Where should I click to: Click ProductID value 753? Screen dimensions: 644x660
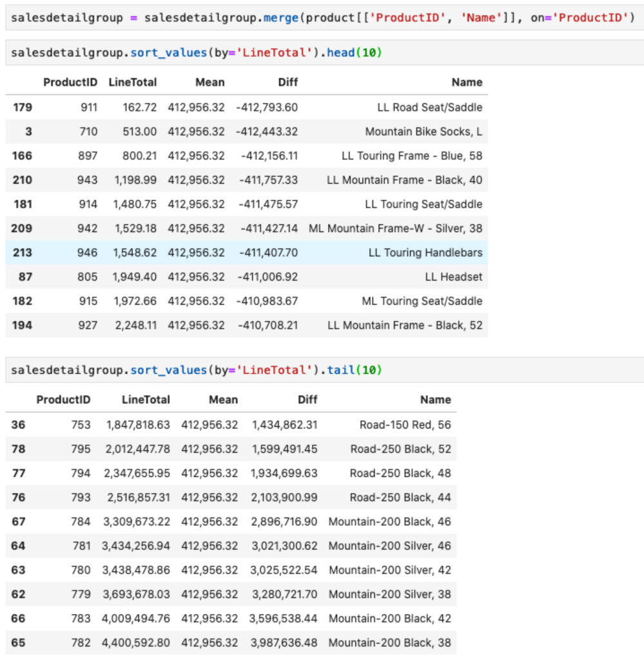click(x=81, y=425)
